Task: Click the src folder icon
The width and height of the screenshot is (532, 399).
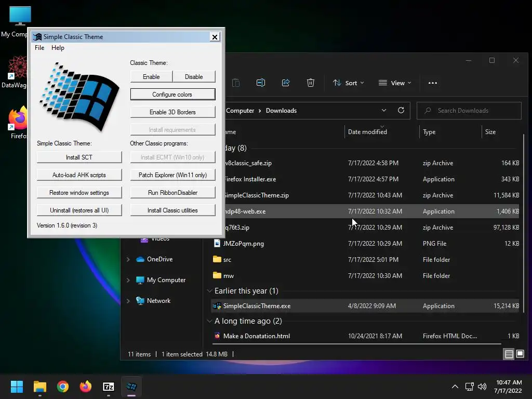Action: tap(217, 259)
